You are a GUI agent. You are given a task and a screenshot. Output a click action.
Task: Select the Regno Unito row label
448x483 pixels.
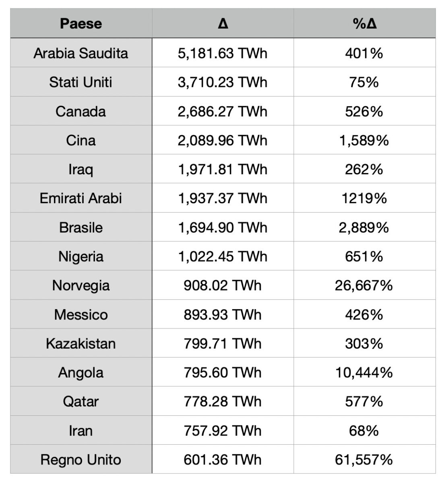(x=81, y=459)
